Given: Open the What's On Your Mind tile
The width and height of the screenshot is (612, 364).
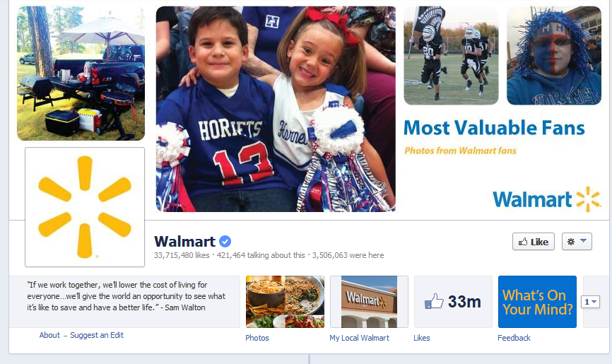Looking at the screenshot, I should point(537,302).
